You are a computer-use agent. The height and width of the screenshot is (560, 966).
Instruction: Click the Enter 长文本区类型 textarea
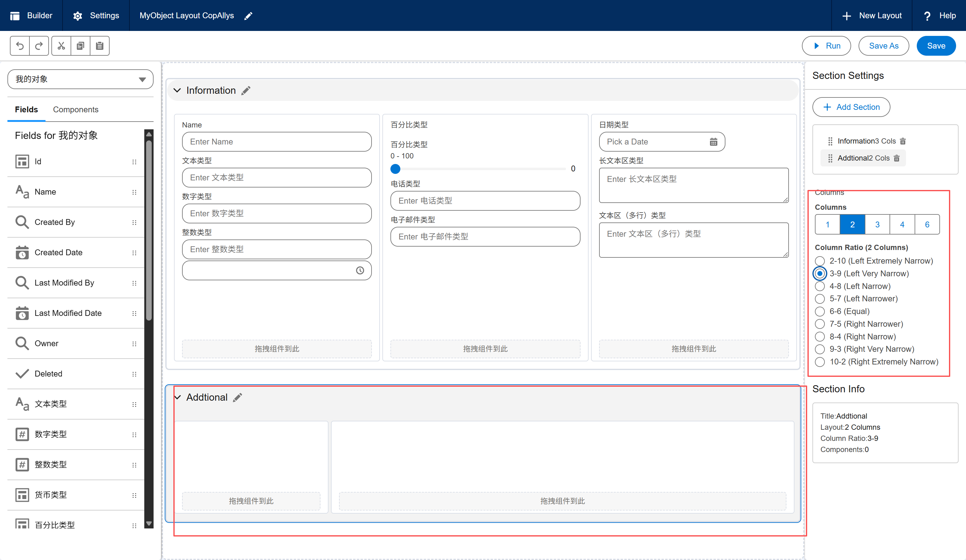click(x=694, y=185)
